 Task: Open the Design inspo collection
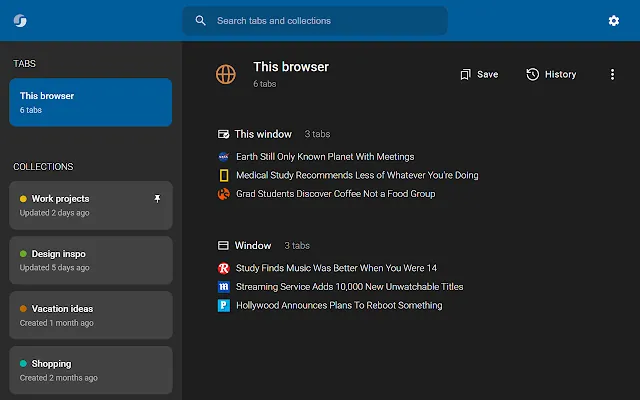coord(91,260)
